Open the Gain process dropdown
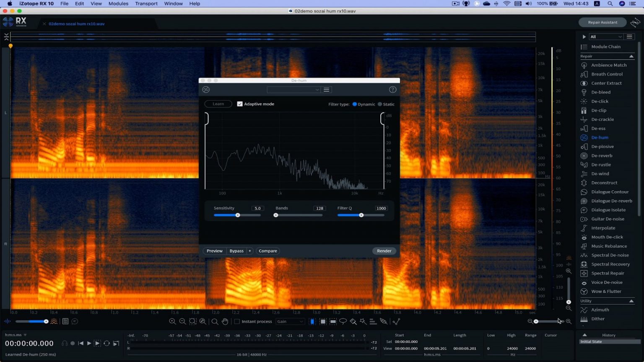Screen dimensions: 644x362 (290, 321)
